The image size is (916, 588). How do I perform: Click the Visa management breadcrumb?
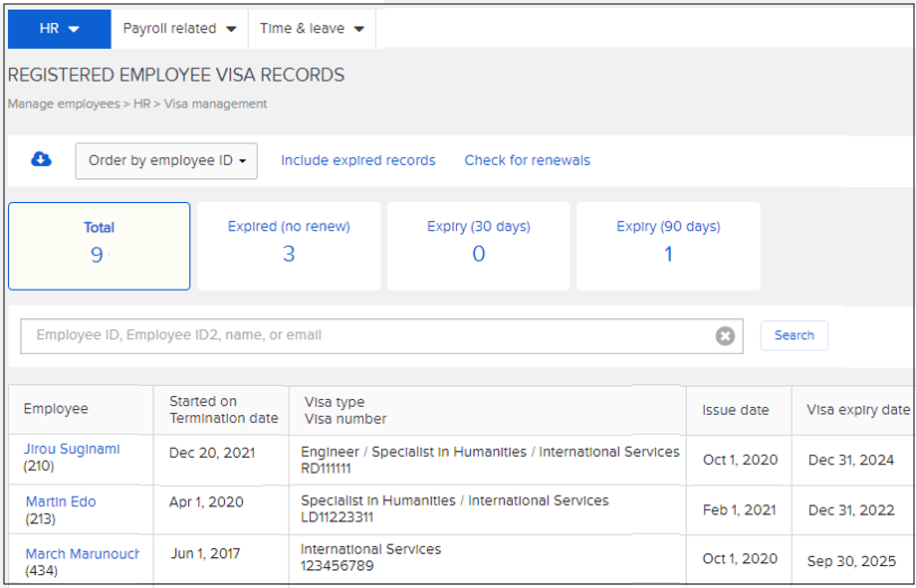pos(217,103)
